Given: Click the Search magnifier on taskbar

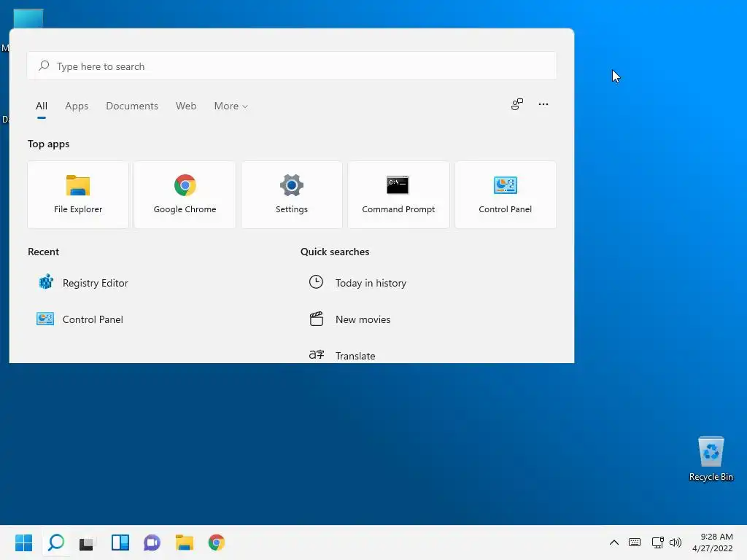Looking at the screenshot, I should pyautogui.click(x=56, y=542).
